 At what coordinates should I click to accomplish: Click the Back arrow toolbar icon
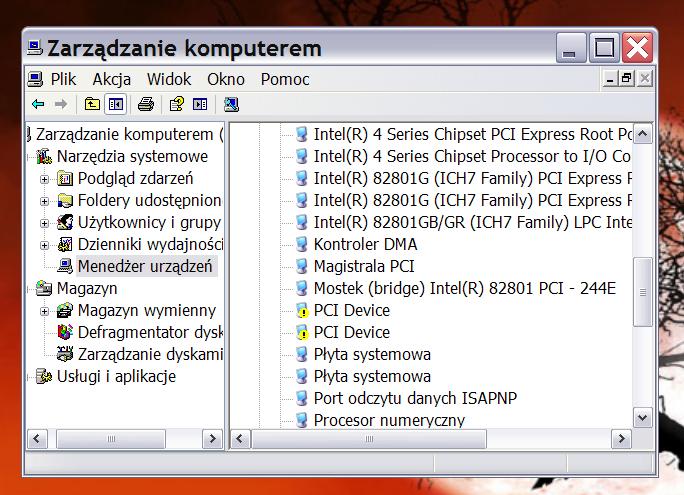pyautogui.click(x=38, y=104)
